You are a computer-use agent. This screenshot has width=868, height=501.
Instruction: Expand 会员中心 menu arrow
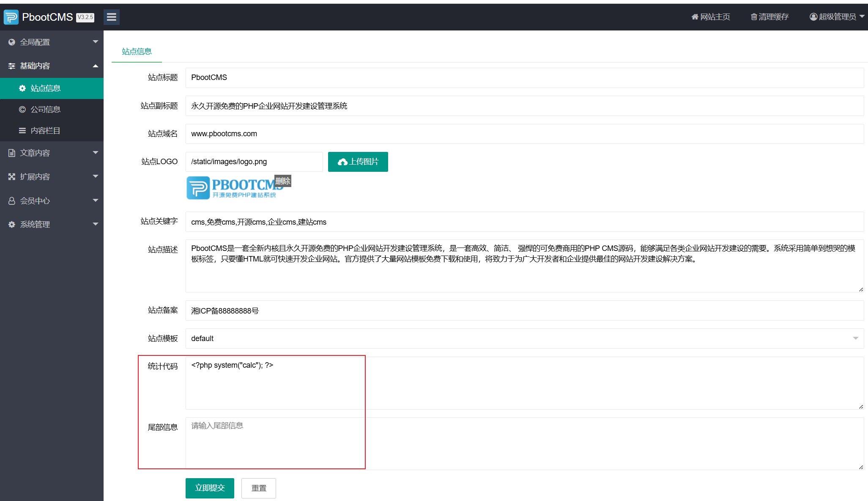[x=96, y=201]
